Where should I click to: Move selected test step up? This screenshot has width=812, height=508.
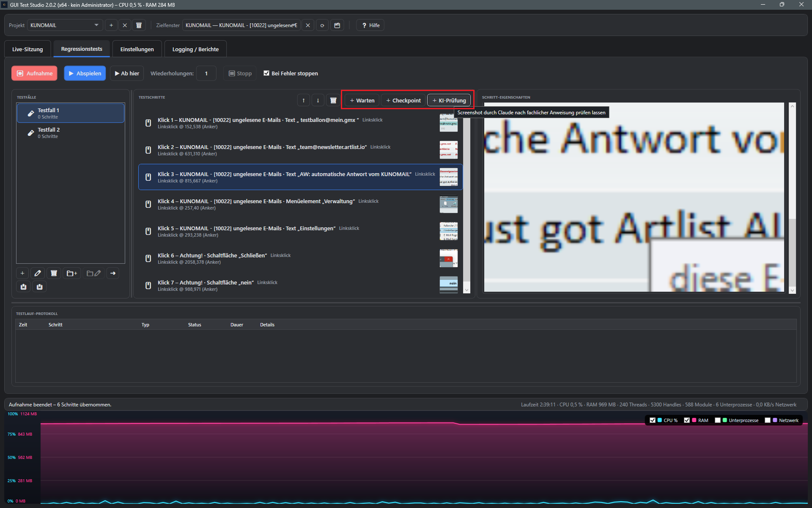304,100
